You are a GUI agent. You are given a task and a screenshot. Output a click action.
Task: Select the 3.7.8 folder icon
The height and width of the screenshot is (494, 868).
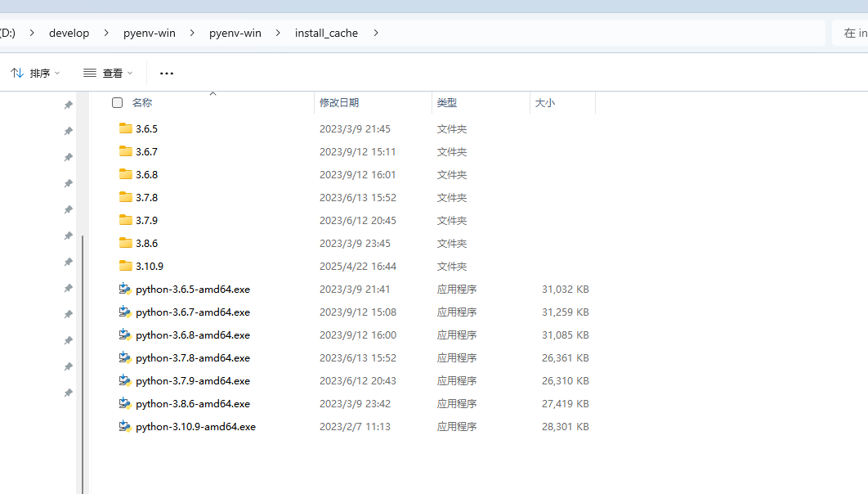point(126,197)
